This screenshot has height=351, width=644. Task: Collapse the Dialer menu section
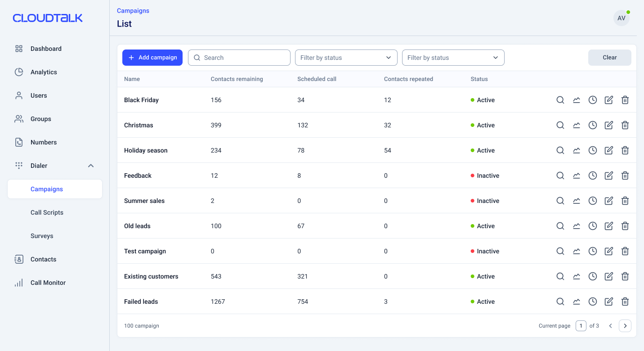tap(90, 166)
